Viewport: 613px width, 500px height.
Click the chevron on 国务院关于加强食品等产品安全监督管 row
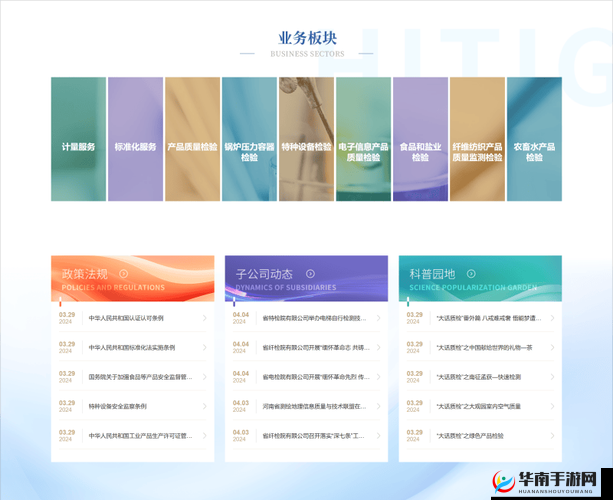[204, 377]
